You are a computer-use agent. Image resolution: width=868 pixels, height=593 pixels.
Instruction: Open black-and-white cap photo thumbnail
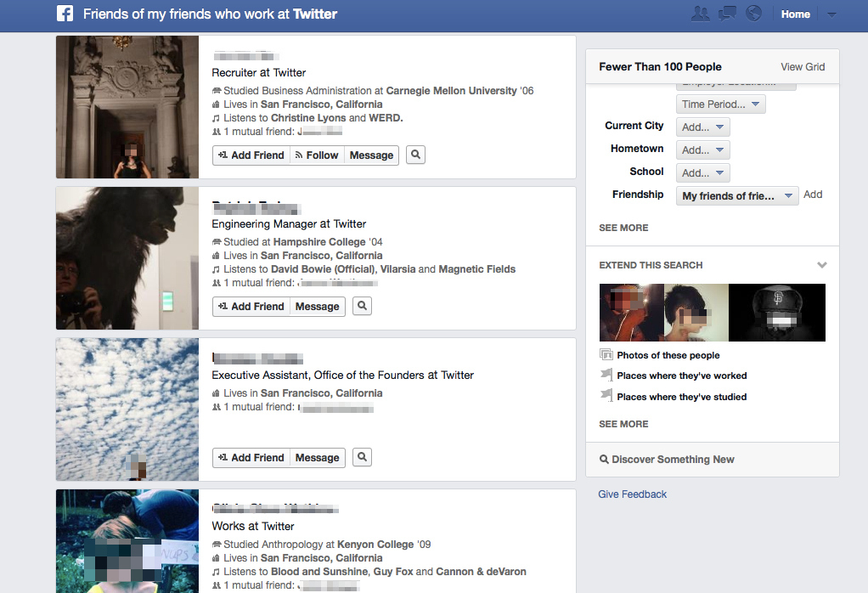pos(777,313)
